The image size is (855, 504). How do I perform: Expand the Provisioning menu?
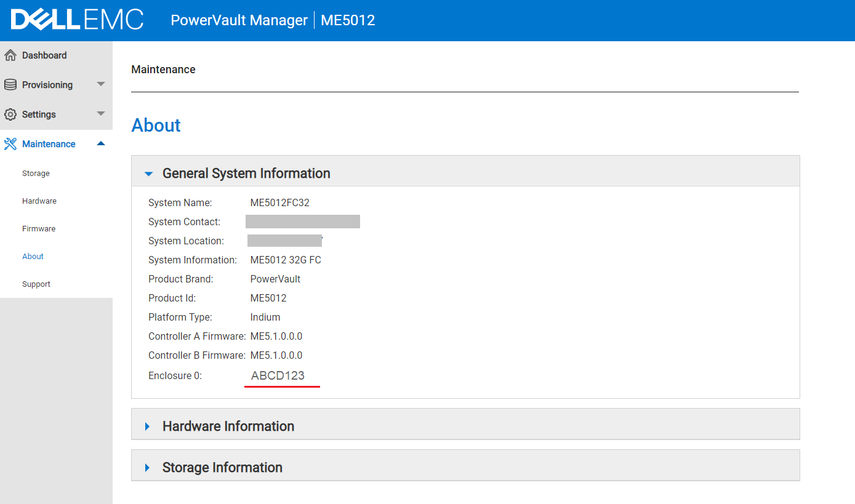pyautogui.click(x=100, y=84)
